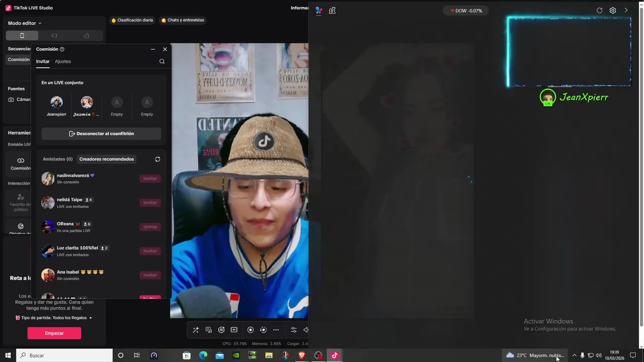Click the DOW -0.07% stock widget
Image resolution: width=644 pixels, height=362 pixels.
466,11
